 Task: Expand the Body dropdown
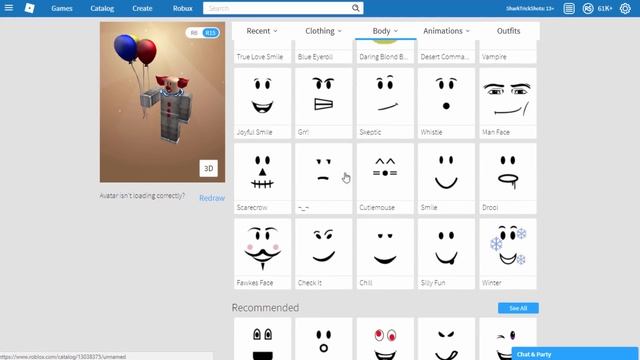pos(385,31)
